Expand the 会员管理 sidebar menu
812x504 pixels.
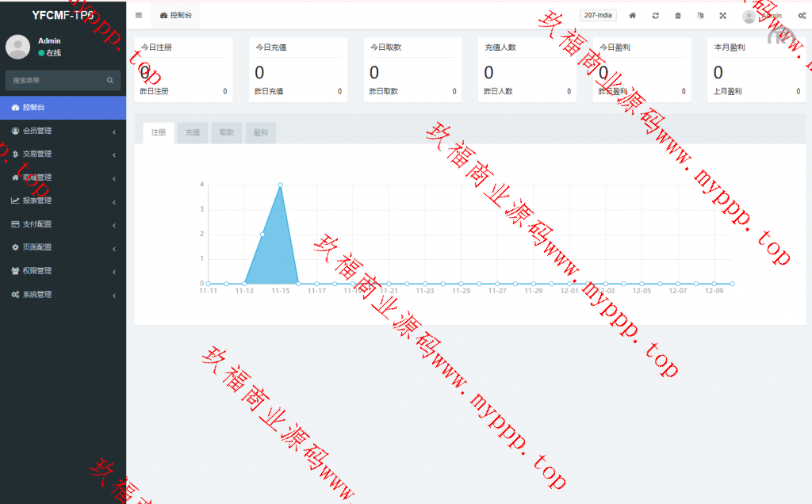coord(63,131)
